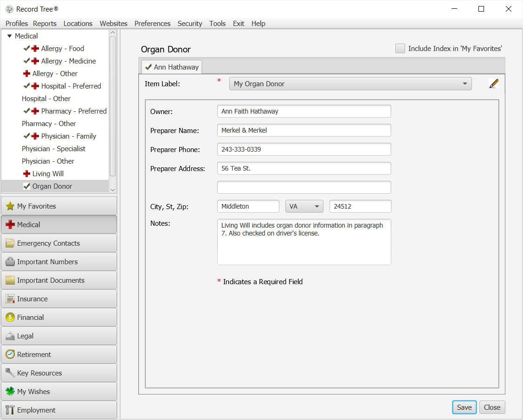Select the My Wishes clover icon
Screen dimensions: 523x420
point(10,391)
